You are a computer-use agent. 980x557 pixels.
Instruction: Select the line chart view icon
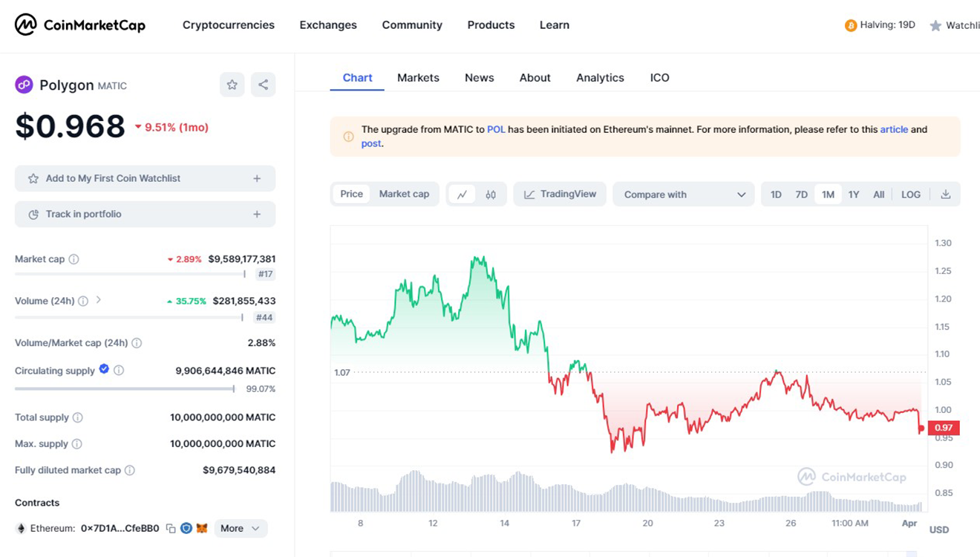(x=462, y=195)
